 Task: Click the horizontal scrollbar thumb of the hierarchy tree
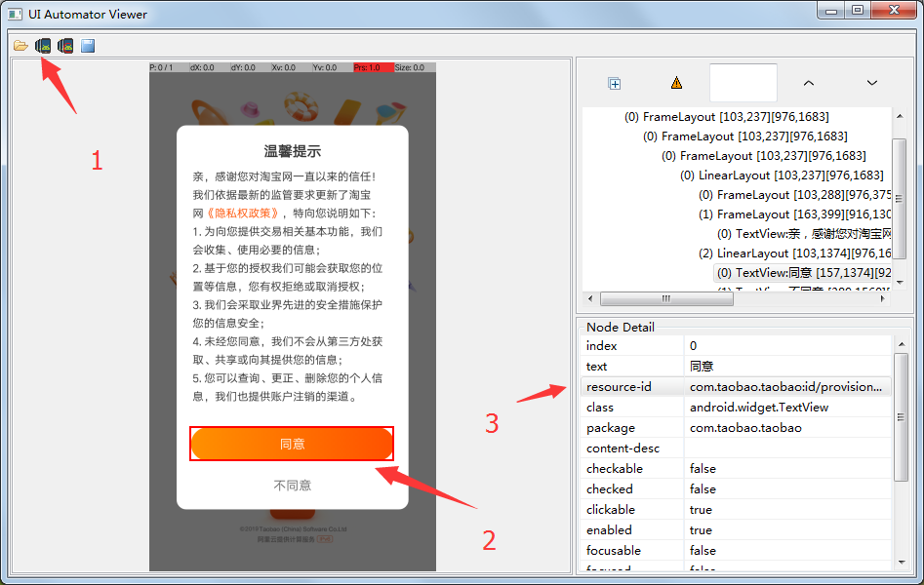(x=666, y=298)
